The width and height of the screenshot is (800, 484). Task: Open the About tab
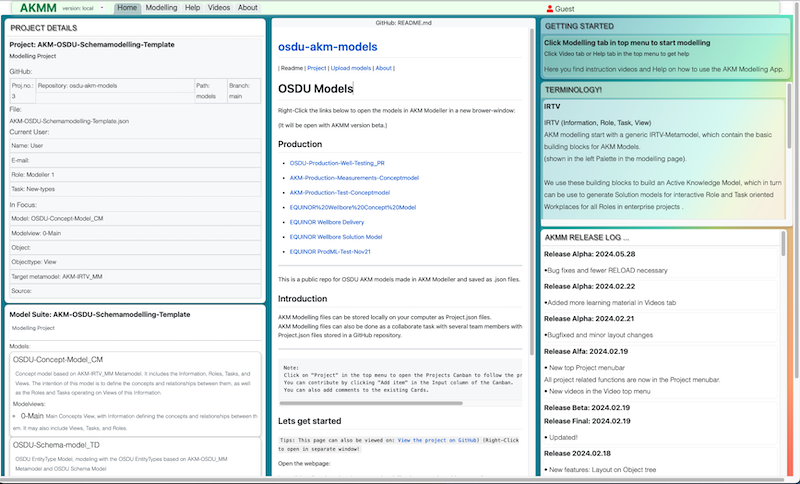pos(247,8)
